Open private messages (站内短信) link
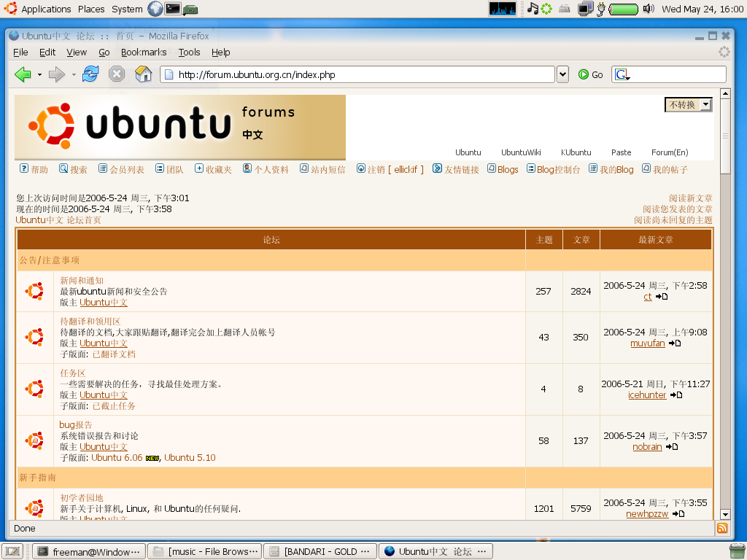Image resolution: width=747 pixels, height=560 pixels. (x=322, y=169)
